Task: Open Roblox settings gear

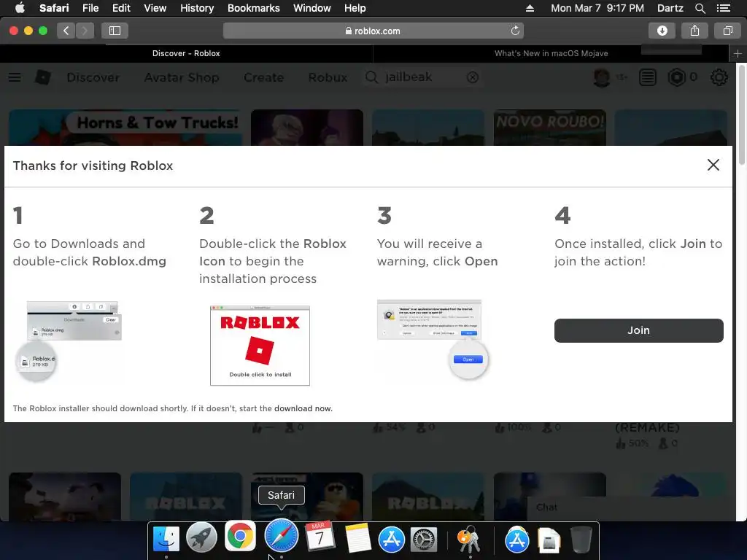Action: (x=719, y=77)
